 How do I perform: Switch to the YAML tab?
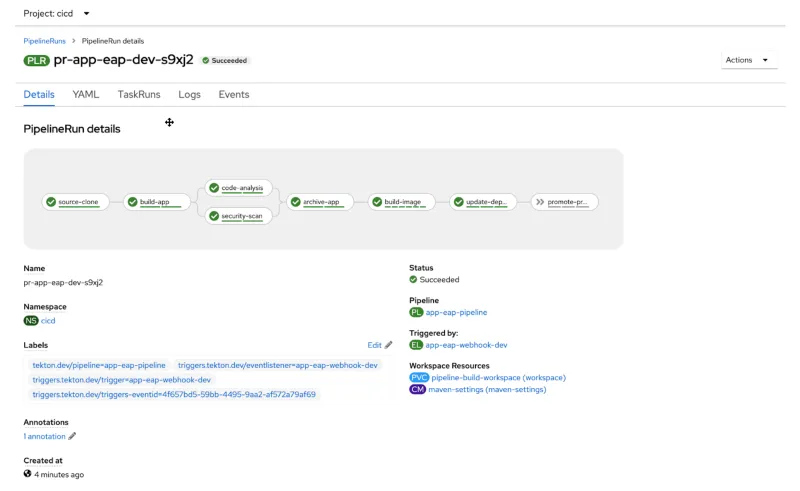coord(85,95)
